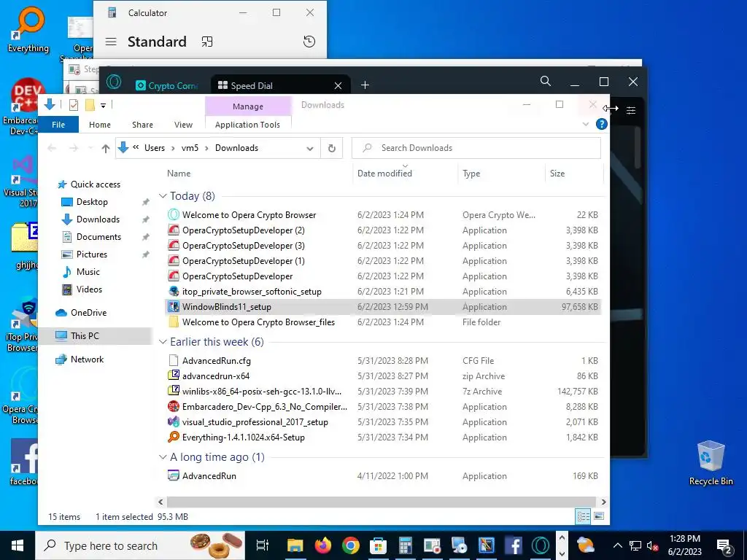
Task: Select AdvancedRun.cfg file
Action: pyautogui.click(x=216, y=360)
